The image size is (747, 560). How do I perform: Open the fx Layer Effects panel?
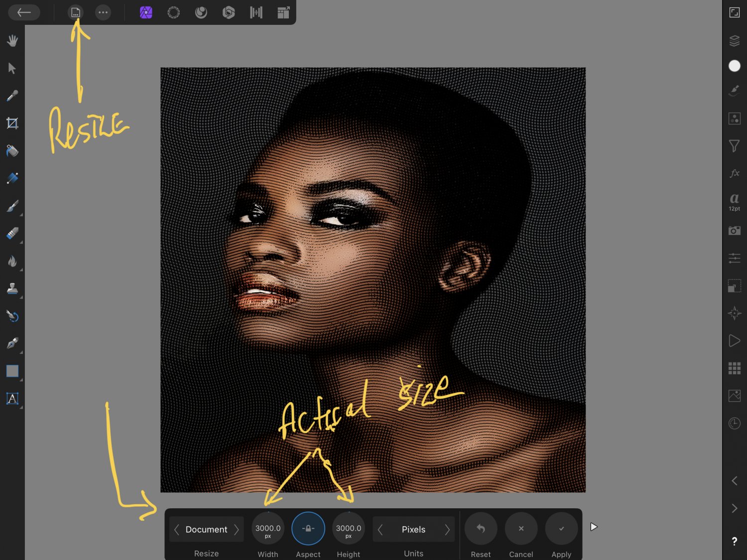click(x=734, y=173)
